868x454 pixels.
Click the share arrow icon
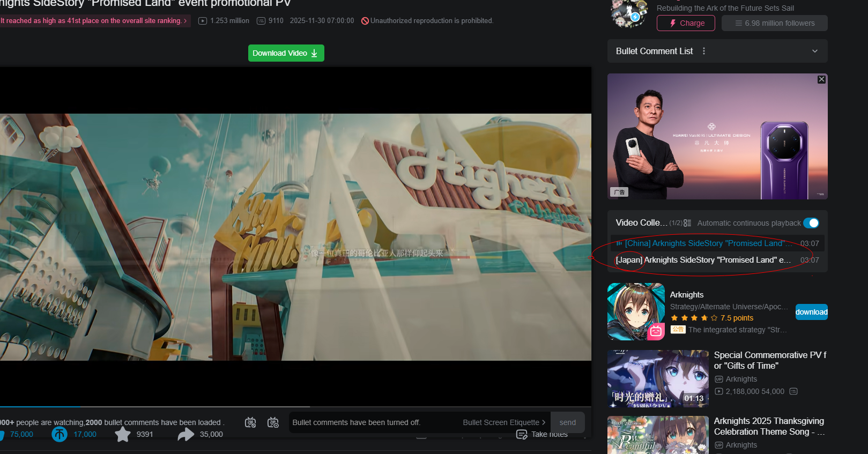click(186, 434)
